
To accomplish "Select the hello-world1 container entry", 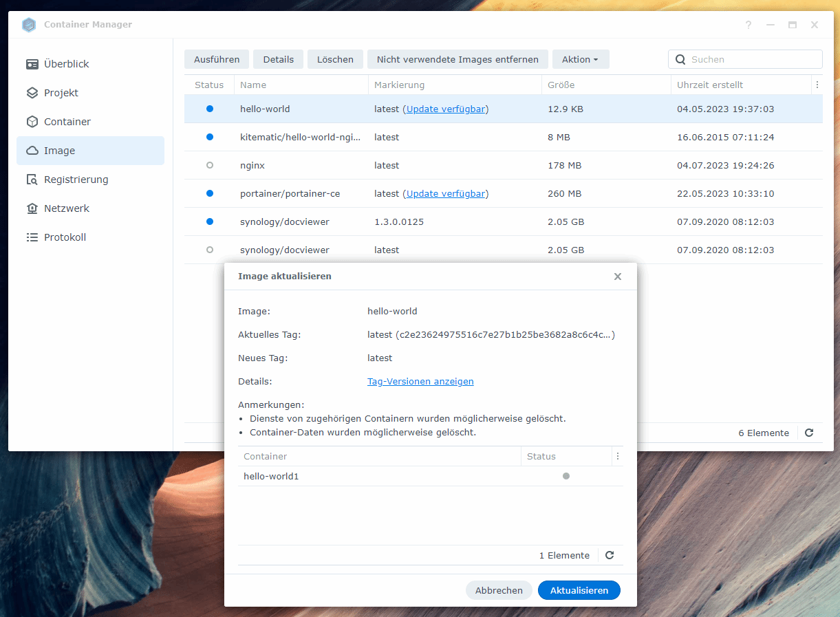I will (x=271, y=475).
